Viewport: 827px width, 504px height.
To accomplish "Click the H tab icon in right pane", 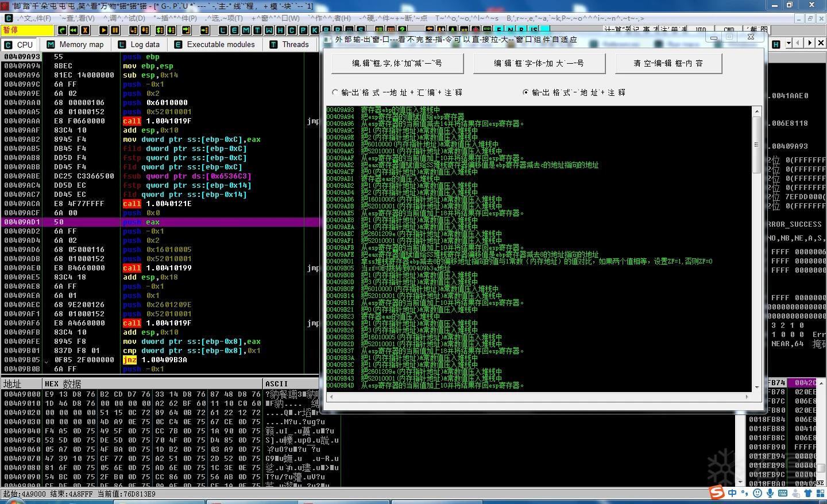I will click(x=776, y=44).
